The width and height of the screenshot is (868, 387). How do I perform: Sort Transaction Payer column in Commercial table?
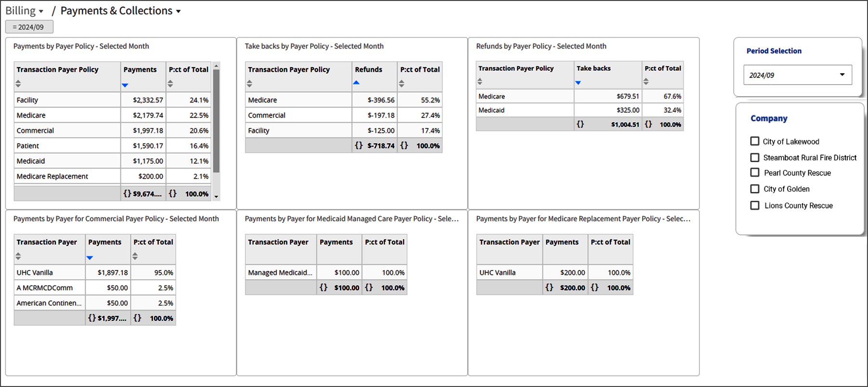(18, 256)
